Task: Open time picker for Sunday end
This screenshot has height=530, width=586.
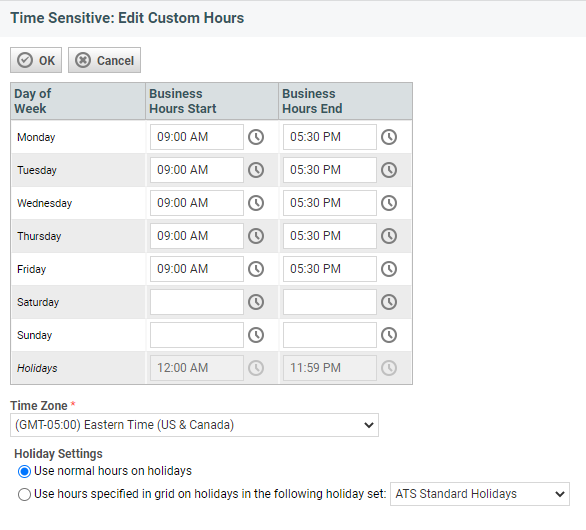Action: click(x=389, y=335)
